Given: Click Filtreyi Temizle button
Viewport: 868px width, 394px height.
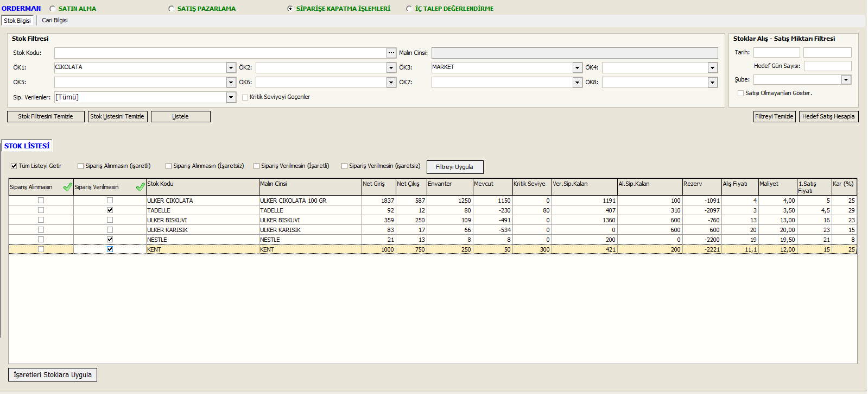Looking at the screenshot, I should (775, 116).
